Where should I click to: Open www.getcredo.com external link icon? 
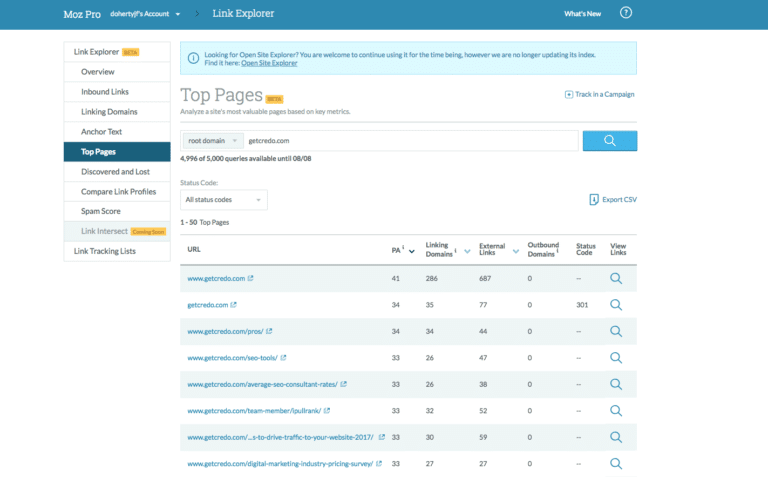pos(250,278)
